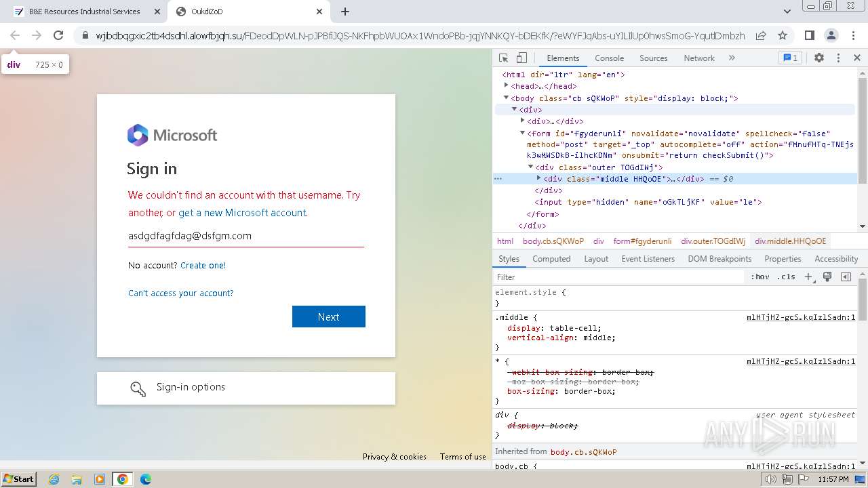
Task: Click the three-dot actions on selected node
Action: coord(498,179)
